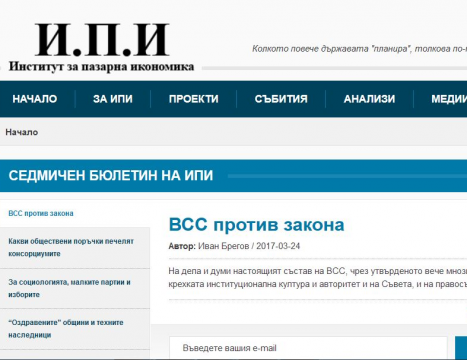The image size is (467, 360).
Task: Click the Институт за пазарна икономика subtitle
Action: tap(101, 67)
